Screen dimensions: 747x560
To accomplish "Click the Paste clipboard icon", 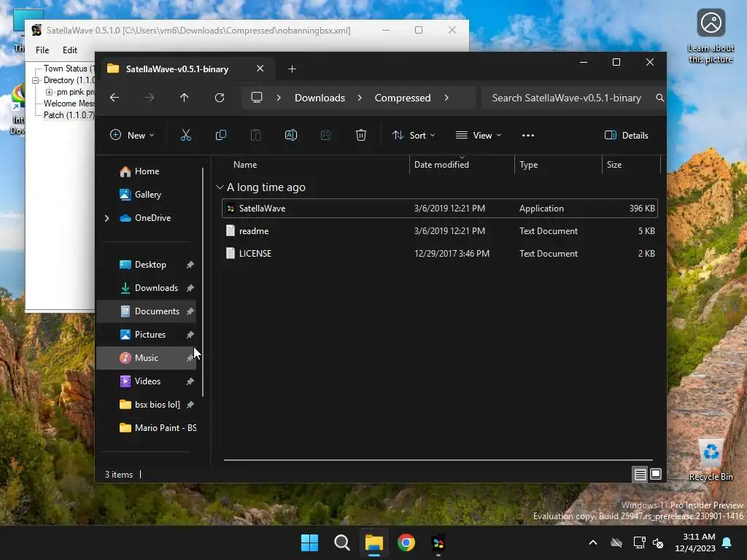I will click(256, 135).
